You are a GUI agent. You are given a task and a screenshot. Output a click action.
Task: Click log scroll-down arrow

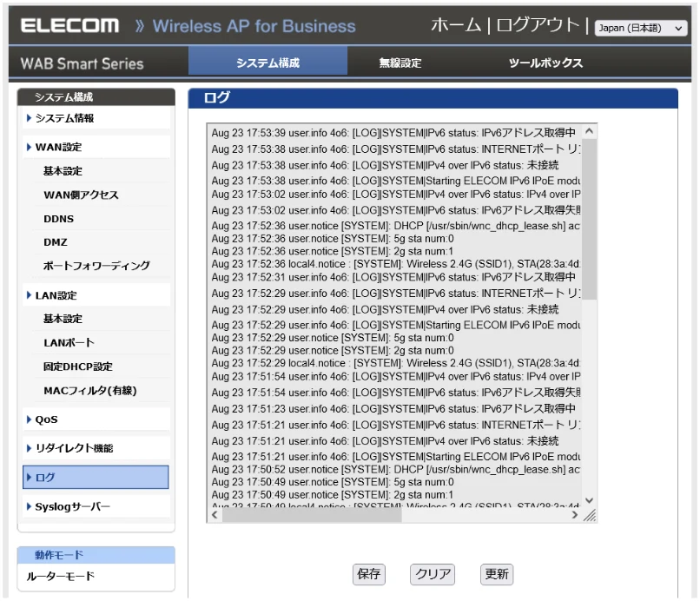pos(590,500)
